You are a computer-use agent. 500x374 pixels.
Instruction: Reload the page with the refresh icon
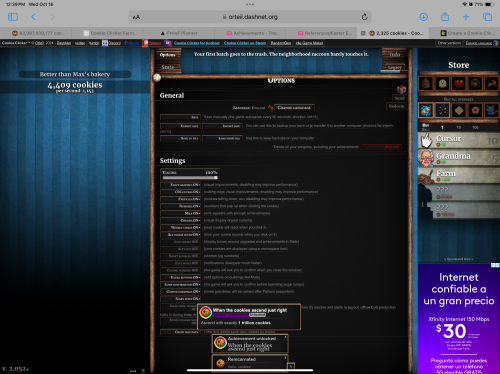click(x=365, y=17)
